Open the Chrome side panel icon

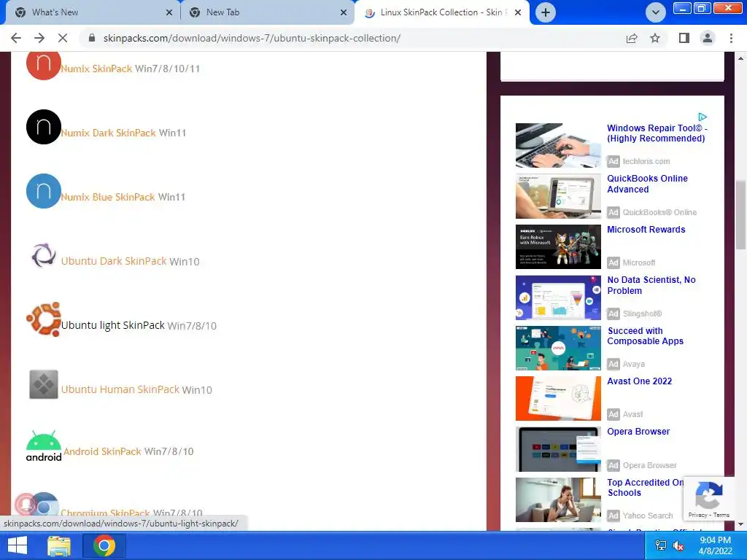684,38
